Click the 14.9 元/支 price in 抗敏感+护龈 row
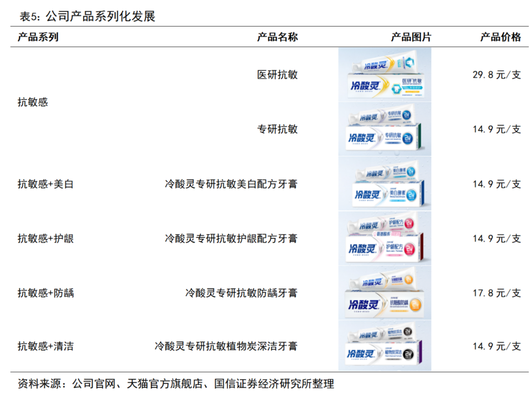Viewport: 532px width, 399px height. (x=497, y=238)
